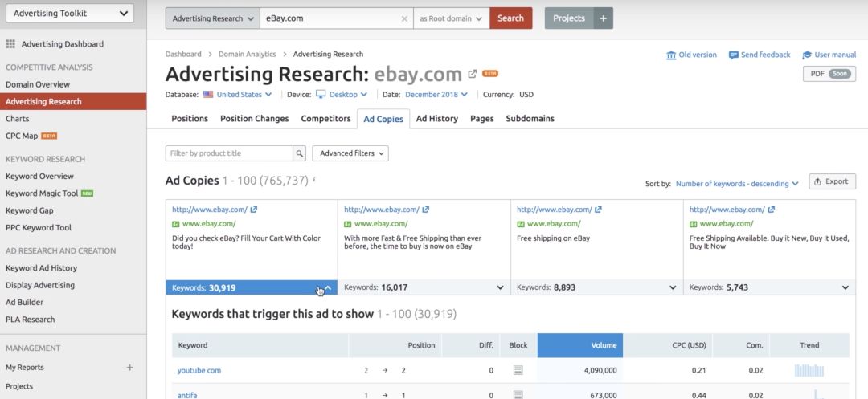Switch to the Subdomains tab
868x399 pixels.
click(x=530, y=118)
